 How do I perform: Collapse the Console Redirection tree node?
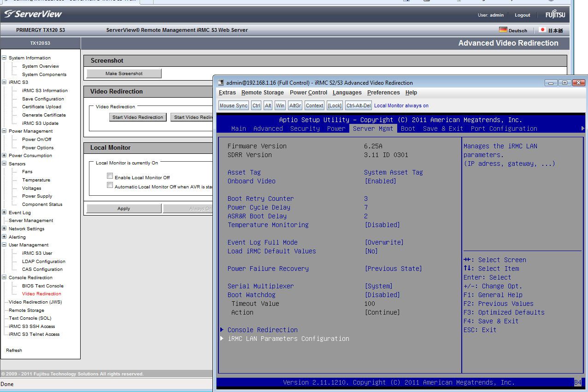click(x=4, y=277)
